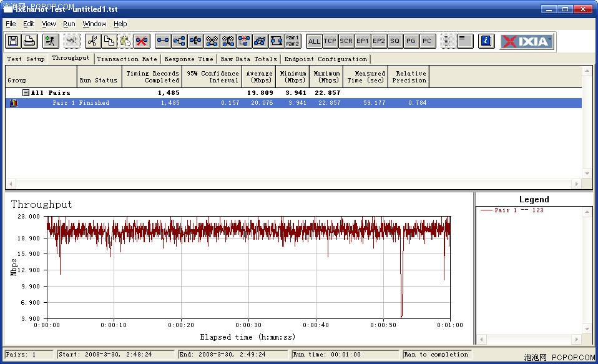Click the Paste (clipboard) toolbar icon

tap(125, 41)
